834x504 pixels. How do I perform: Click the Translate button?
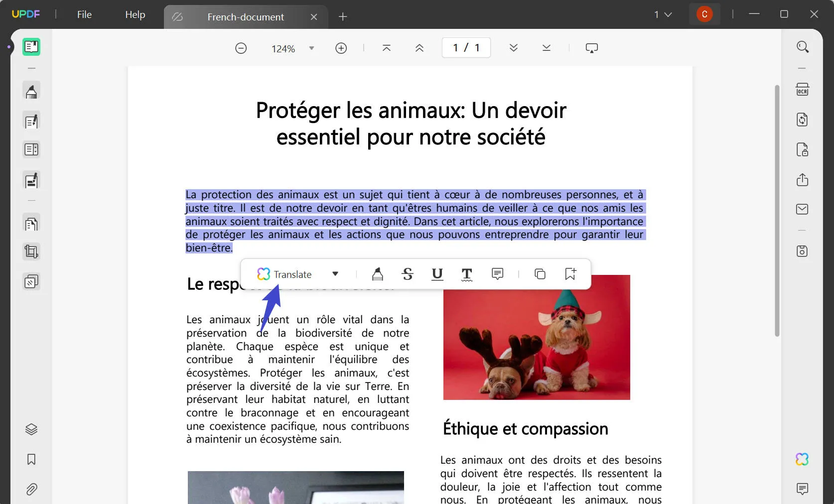(x=291, y=274)
